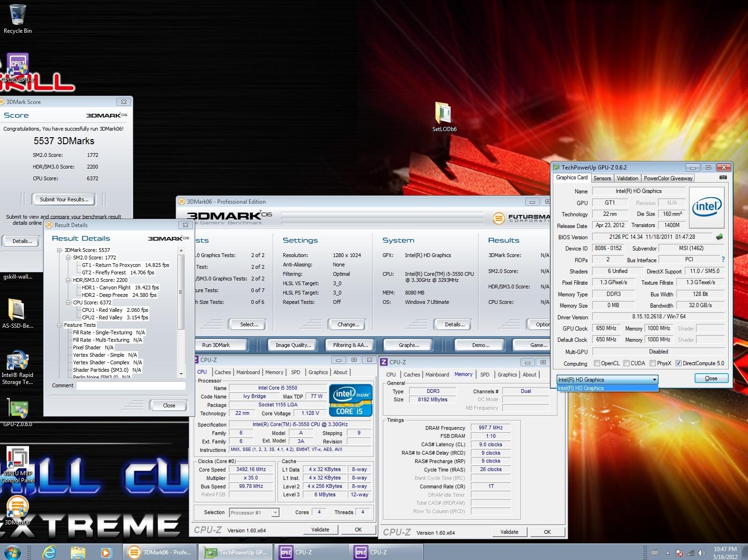Screen dimensions: 748x560
Task: Click the GPU-Z screenshot camera icon
Action: point(723,177)
